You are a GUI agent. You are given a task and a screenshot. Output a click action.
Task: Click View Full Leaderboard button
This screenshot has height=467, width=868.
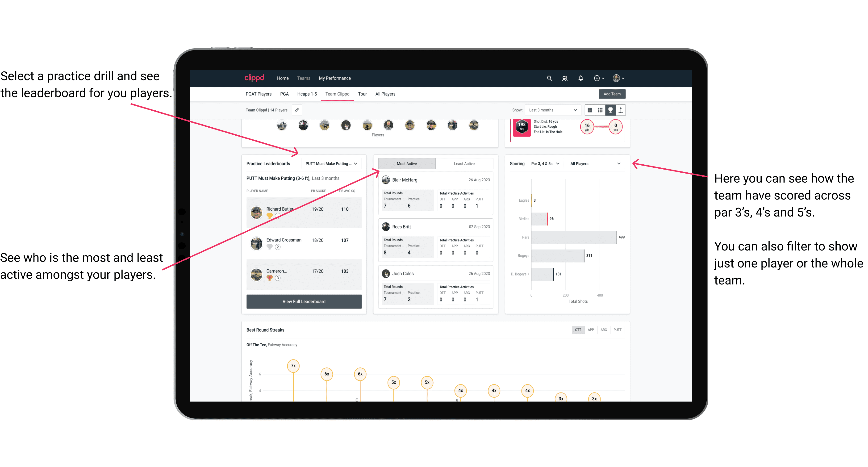point(304,301)
